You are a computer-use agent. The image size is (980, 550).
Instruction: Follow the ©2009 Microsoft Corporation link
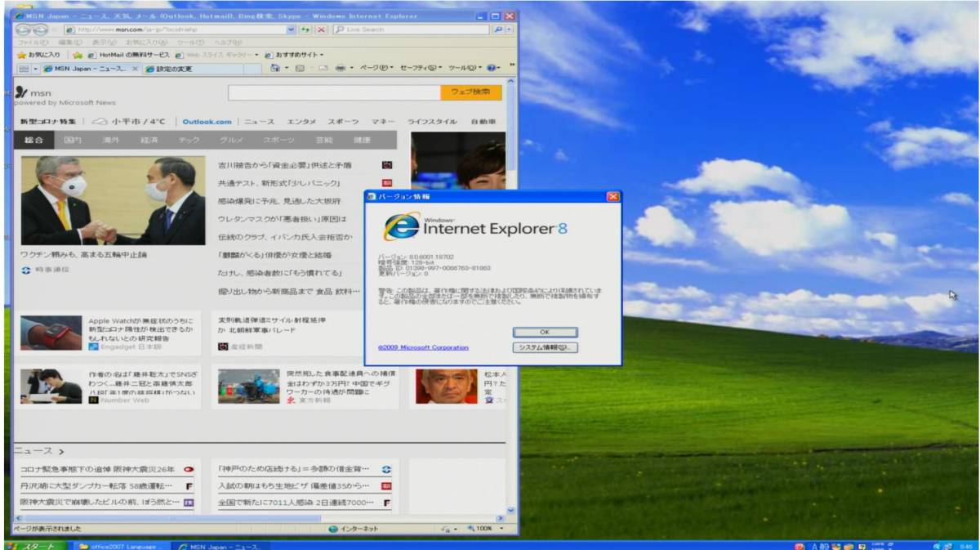click(424, 347)
